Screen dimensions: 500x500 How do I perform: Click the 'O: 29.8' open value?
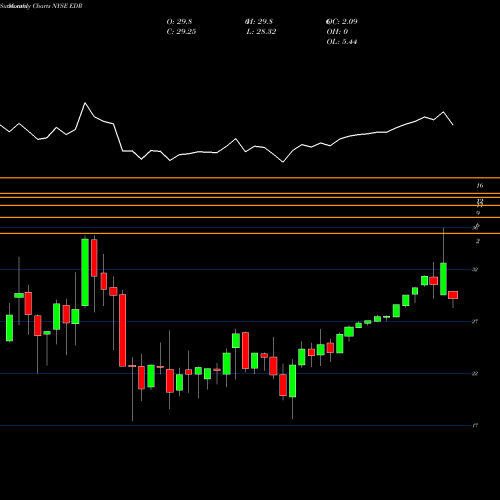[x=179, y=22]
